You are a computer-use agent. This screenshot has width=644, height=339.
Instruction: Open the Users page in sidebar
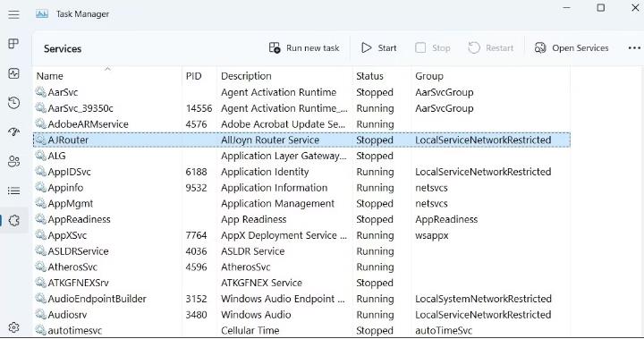coord(13,161)
